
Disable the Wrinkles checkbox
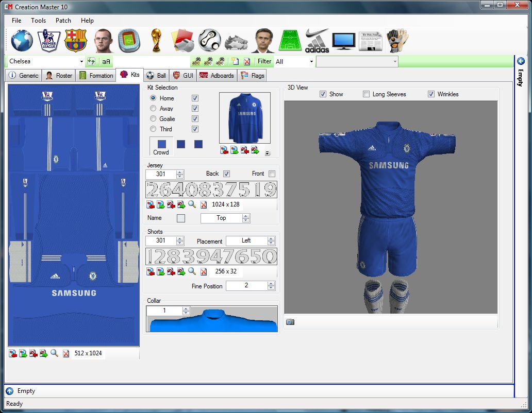click(431, 94)
